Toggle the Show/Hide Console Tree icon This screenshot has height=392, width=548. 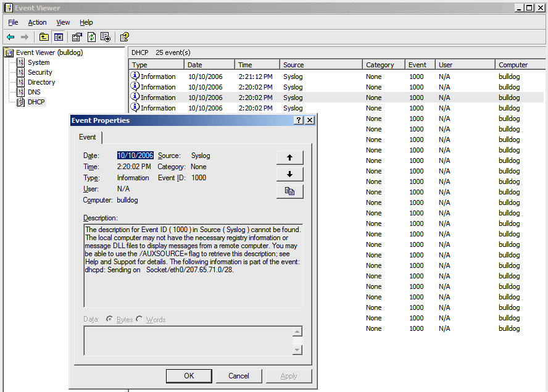tap(58, 37)
